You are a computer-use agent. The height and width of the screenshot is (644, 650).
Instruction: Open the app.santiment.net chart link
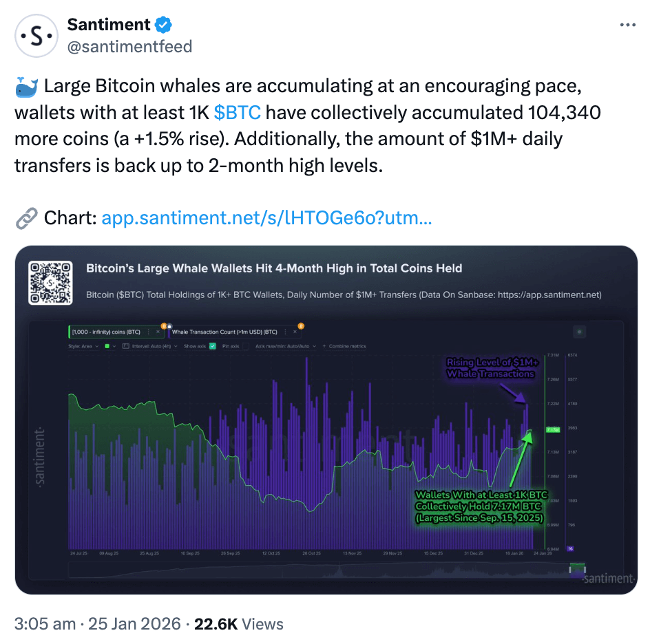(266, 219)
